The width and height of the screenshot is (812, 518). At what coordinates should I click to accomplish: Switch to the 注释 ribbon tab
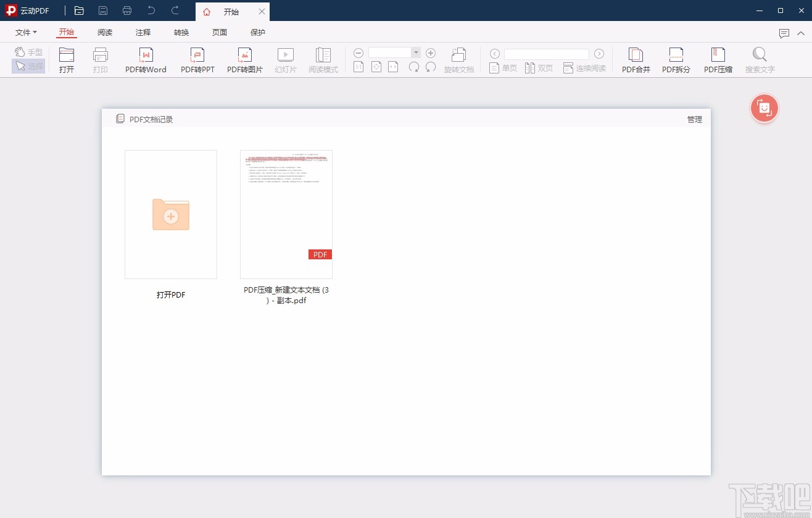(143, 33)
